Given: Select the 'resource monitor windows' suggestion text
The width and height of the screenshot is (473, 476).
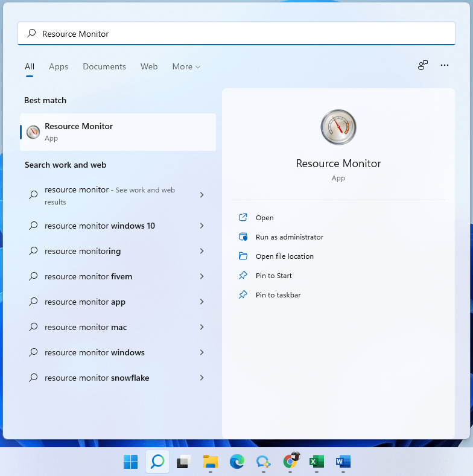Looking at the screenshot, I should coord(94,352).
